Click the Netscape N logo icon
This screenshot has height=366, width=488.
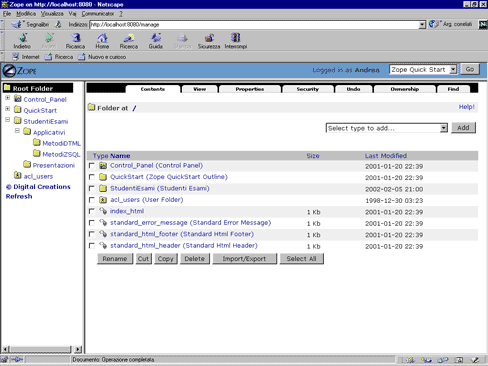coord(483,24)
